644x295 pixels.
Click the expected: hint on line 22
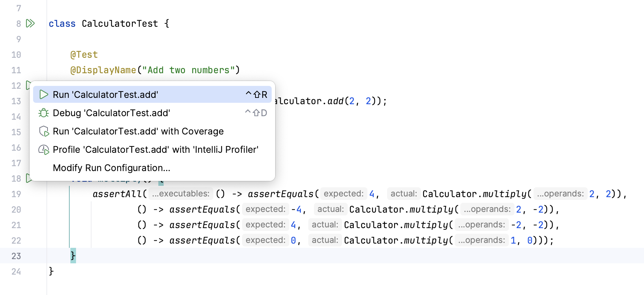pos(265,240)
